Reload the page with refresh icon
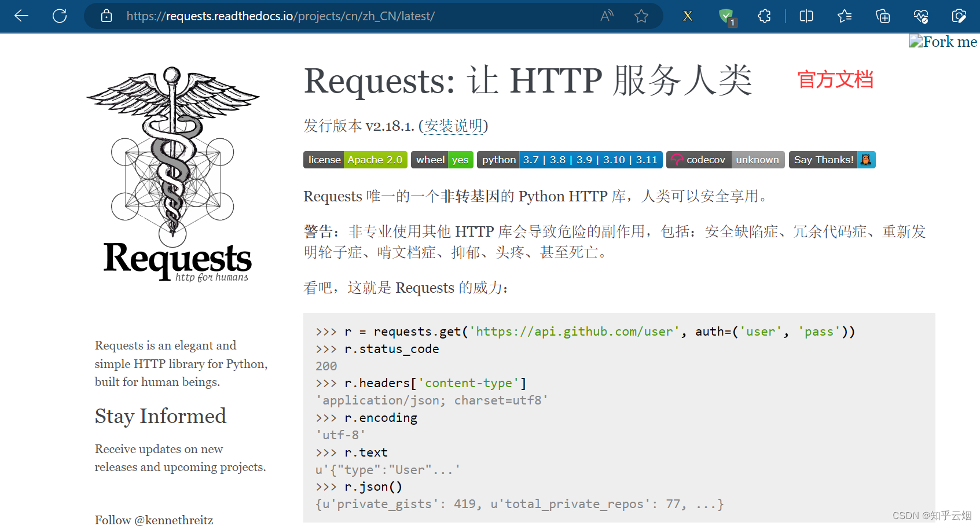Image resolution: width=980 pixels, height=526 pixels. click(x=60, y=16)
